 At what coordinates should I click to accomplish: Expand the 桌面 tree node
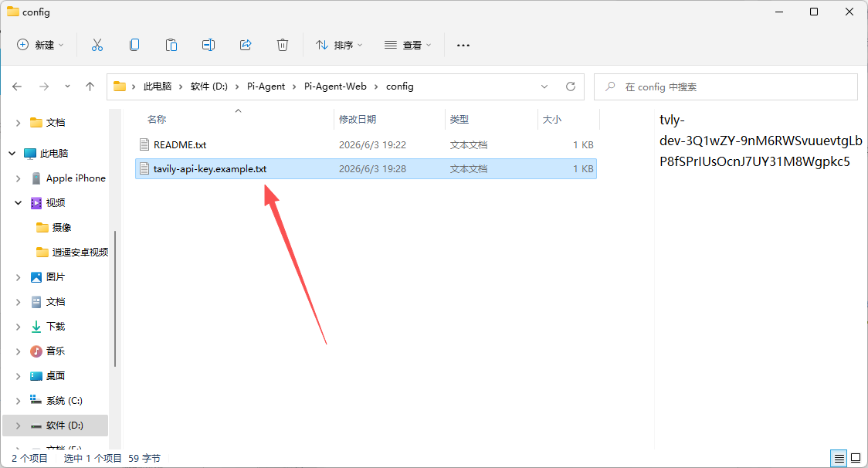click(x=19, y=376)
